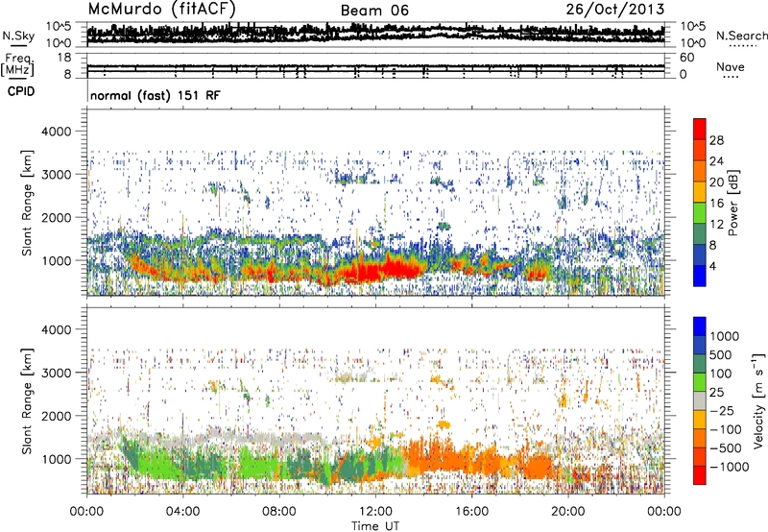Viewport: 768px width, 532px height.
Task: Click the 'Beam 06' heading
Action: click(x=374, y=11)
